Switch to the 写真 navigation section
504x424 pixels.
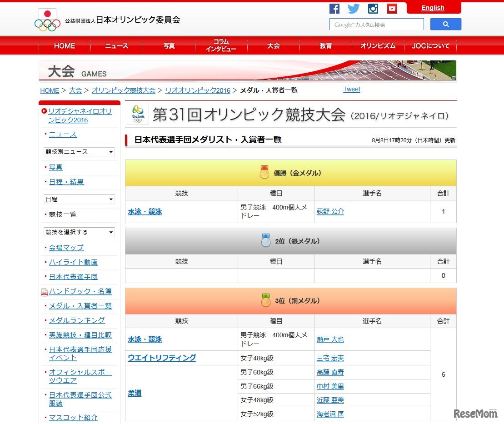(169, 45)
